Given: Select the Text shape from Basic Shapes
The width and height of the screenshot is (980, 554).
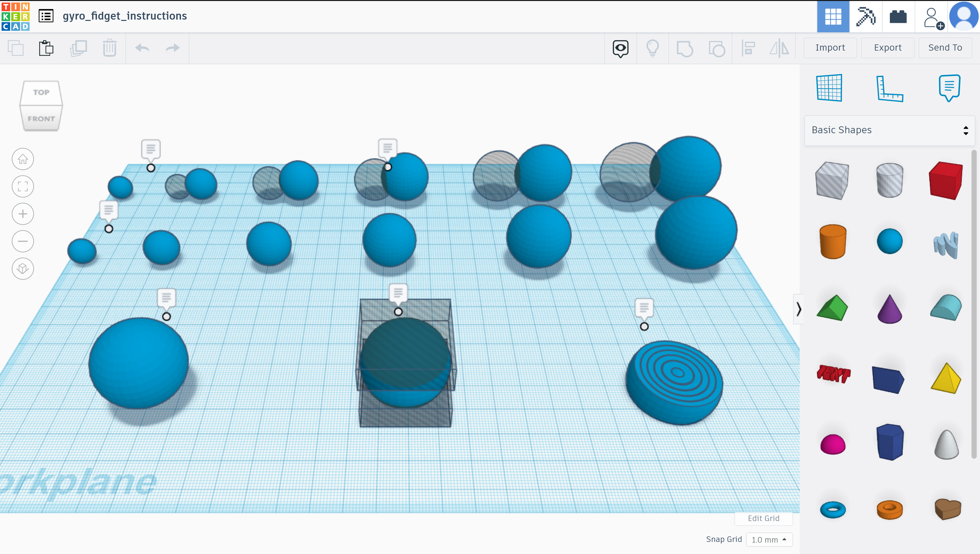Looking at the screenshot, I should [833, 375].
